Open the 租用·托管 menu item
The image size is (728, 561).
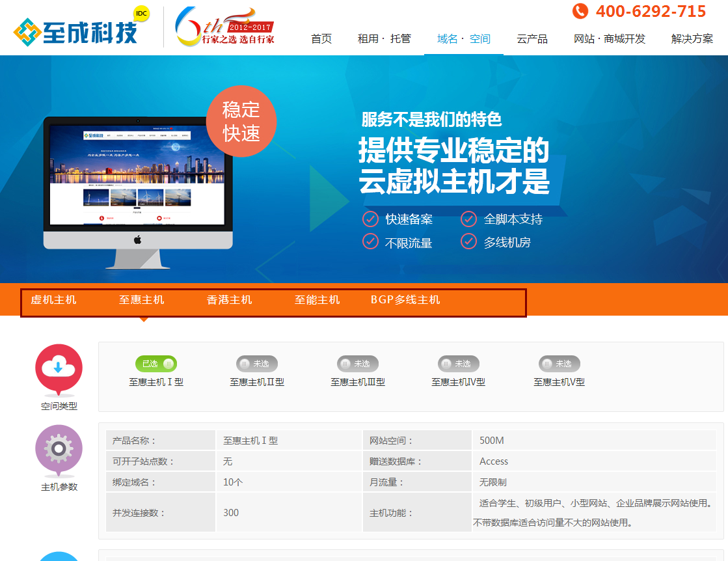click(384, 39)
